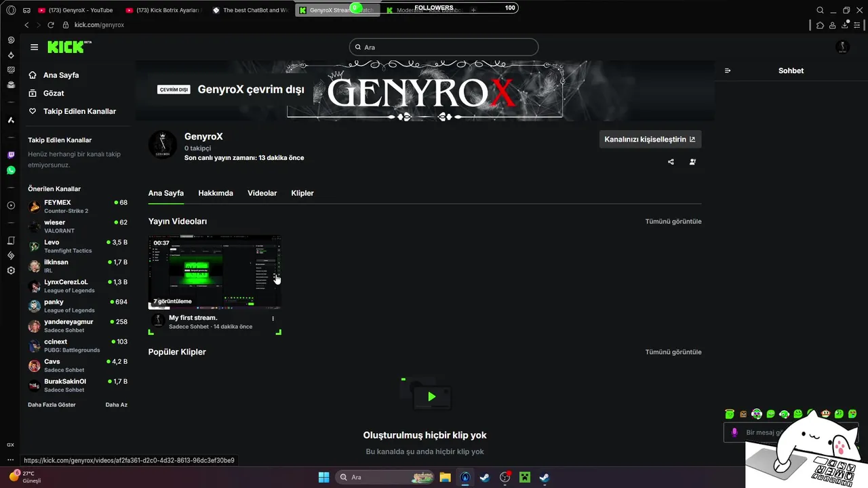Click Tümünü görüntüle for Yayın Videoları
868x488 pixels.
click(673, 222)
